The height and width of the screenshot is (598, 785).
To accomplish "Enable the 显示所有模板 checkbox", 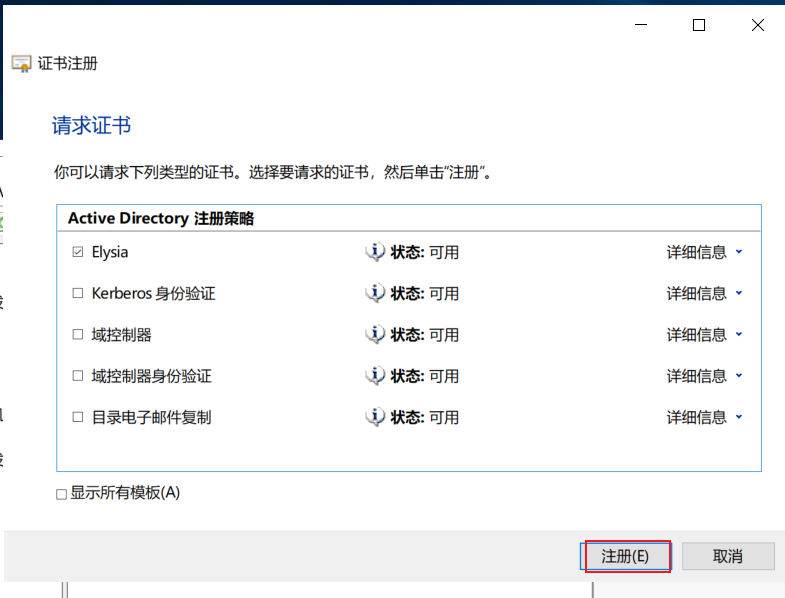I will pos(62,494).
